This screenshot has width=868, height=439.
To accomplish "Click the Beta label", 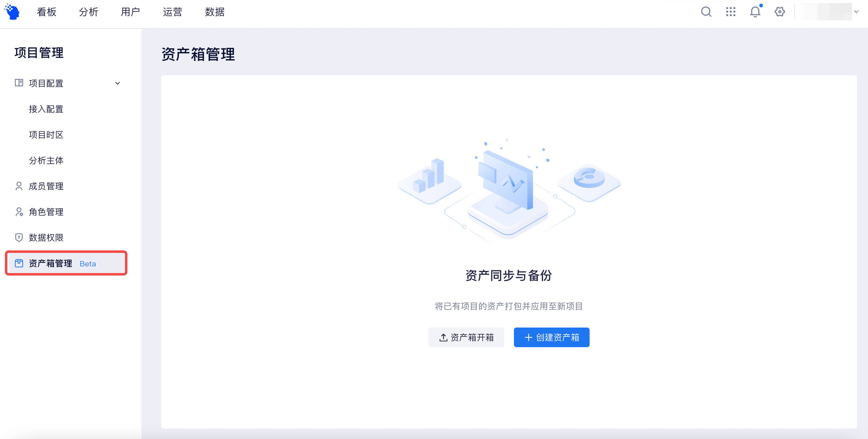I will pos(88,264).
